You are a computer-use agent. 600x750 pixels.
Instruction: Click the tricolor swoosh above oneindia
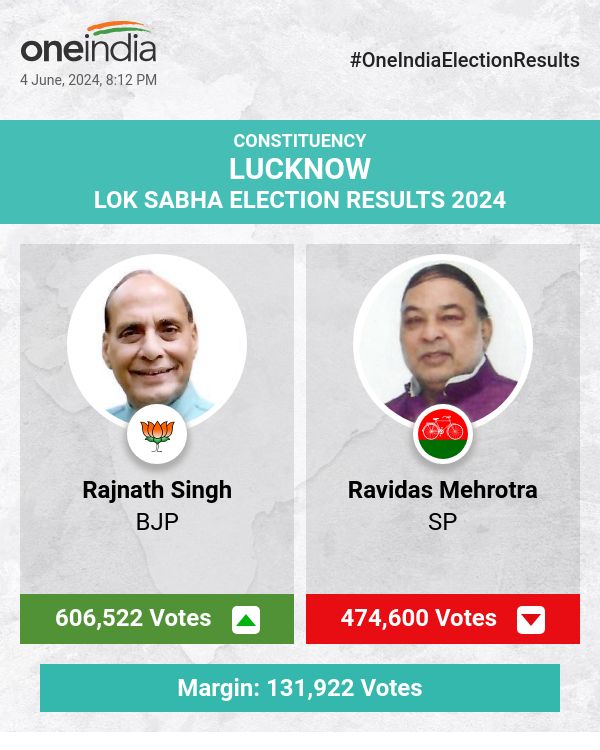119,28
